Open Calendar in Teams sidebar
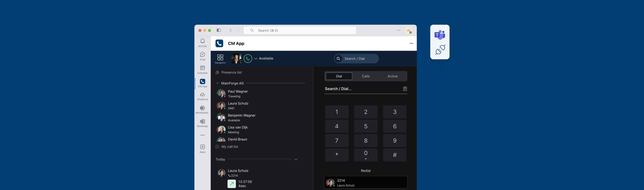Screen dimensions: 644x190 (202, 70)
